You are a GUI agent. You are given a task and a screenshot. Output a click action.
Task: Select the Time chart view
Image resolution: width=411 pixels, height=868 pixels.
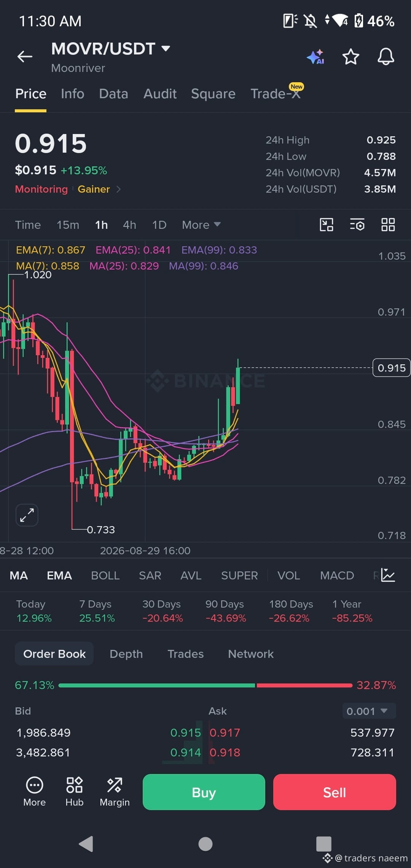pos(28,225)
